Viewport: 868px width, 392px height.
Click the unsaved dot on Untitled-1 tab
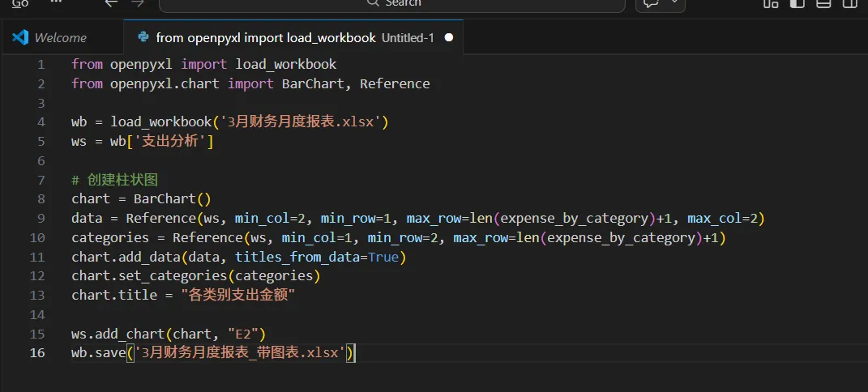coord(449,37)
